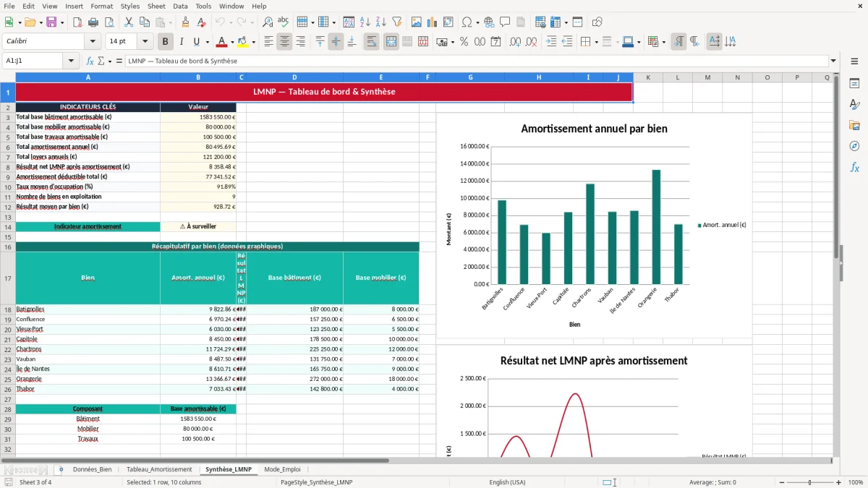The width and height of the screenshot is (868, 488).
Task: Open Borders dropdown arrow
Action: (596, 43)
